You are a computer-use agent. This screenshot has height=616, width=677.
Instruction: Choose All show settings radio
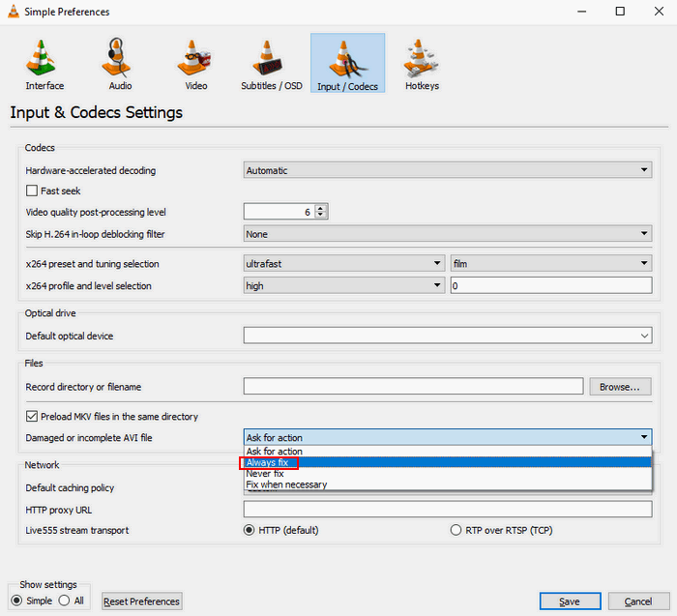coord(64,601)
